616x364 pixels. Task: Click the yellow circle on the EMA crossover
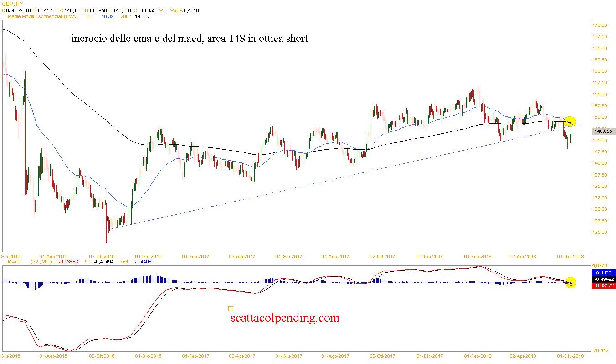tap(570, 121)
